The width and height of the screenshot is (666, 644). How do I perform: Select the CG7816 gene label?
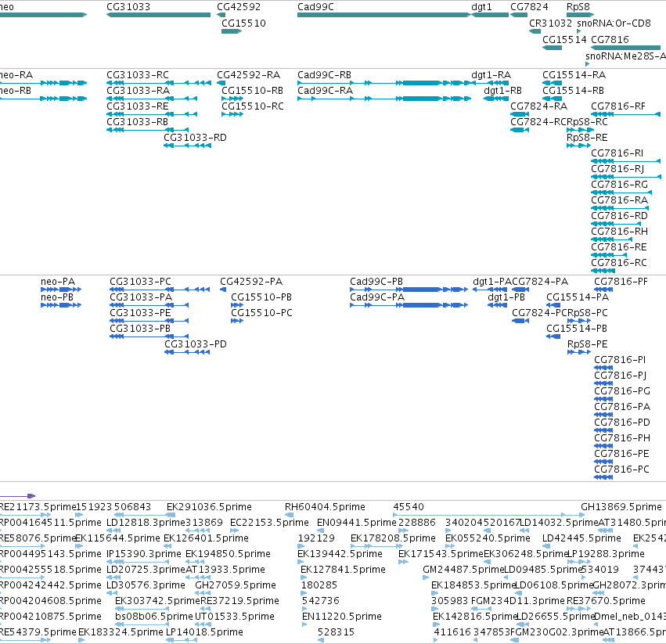[x=610, y=39]
